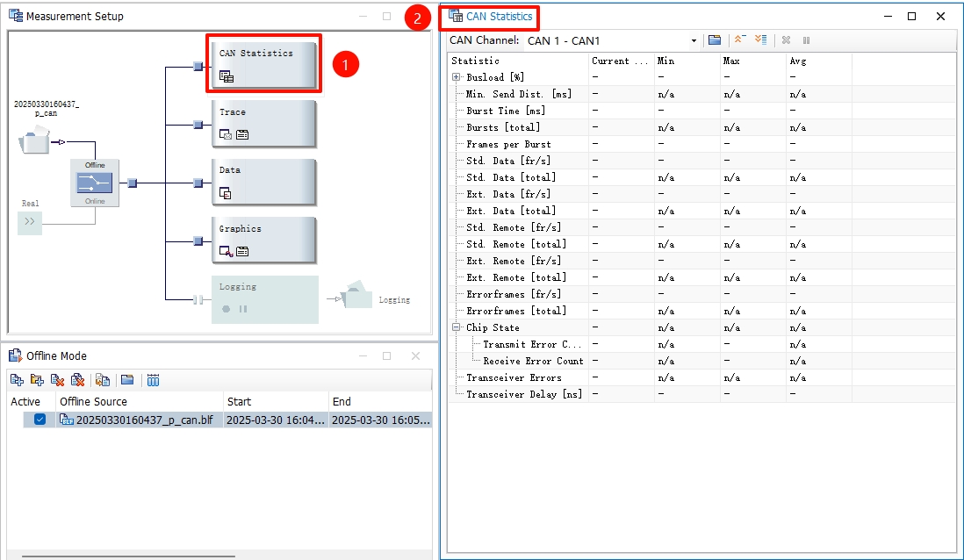Uncheck the Active box for the blf file
The height and width of the screenshot is (560, 964).
pos(40,420)
